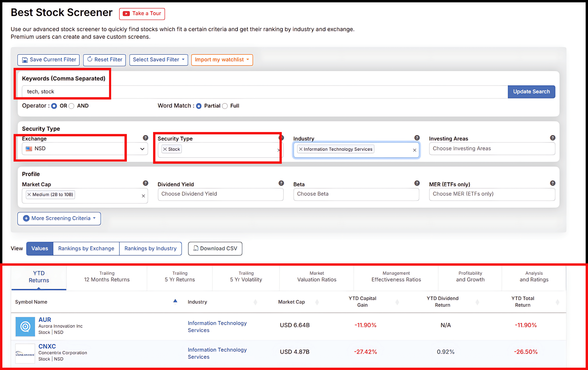The width and height of the screenshot is (588, 370).
Task: Open the Exchange help question mark
Action: point(145,138)
